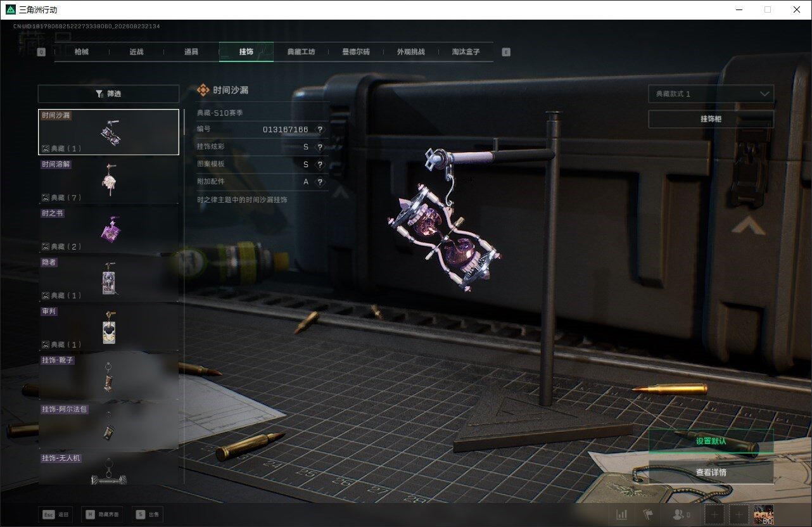Viewport: 812px width, 527px height.
Task: Click the 典藏 icon under 时之书
Action: [x=46, y=246]
